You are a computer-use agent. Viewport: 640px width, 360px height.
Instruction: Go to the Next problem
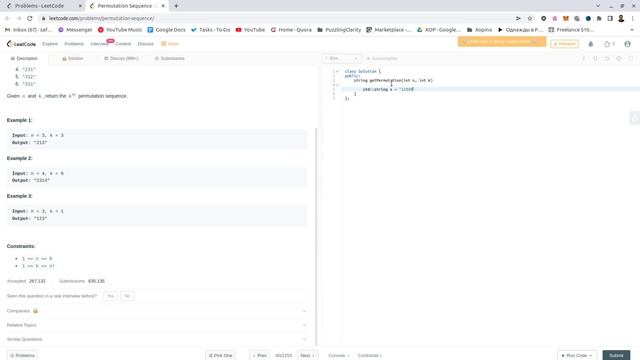click(308, 356)
